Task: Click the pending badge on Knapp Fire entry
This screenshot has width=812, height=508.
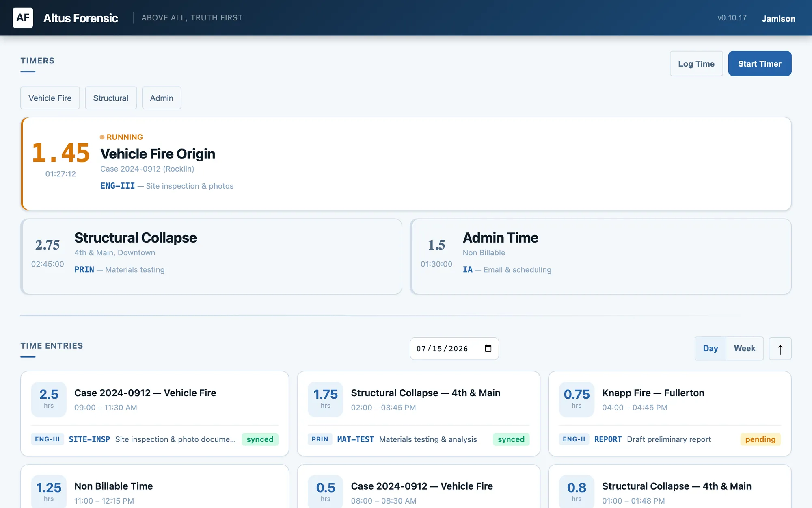Action: [760, 439]
